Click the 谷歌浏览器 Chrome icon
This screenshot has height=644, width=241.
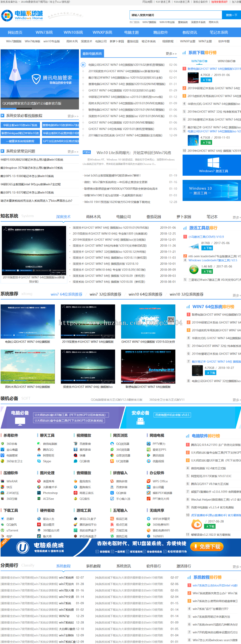tap(112, 455)
